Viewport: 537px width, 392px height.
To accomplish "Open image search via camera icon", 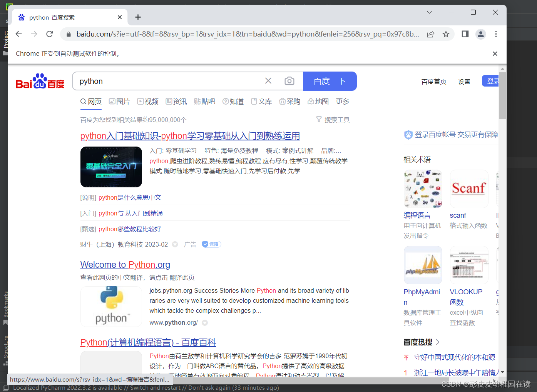I will [x=289, y=81].
